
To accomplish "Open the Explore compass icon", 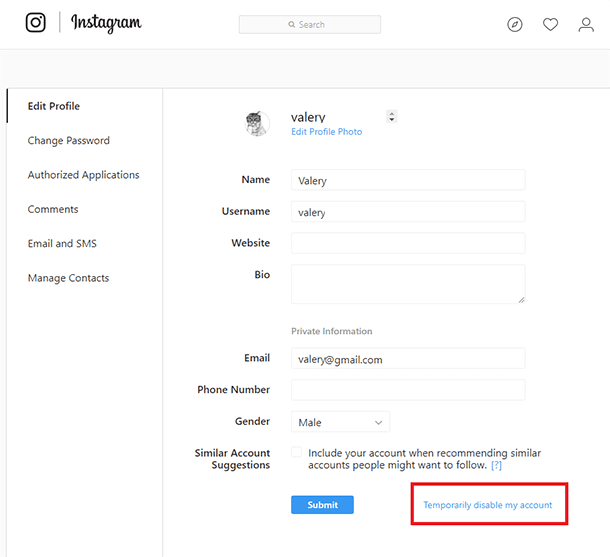I will tap(515, 25).
